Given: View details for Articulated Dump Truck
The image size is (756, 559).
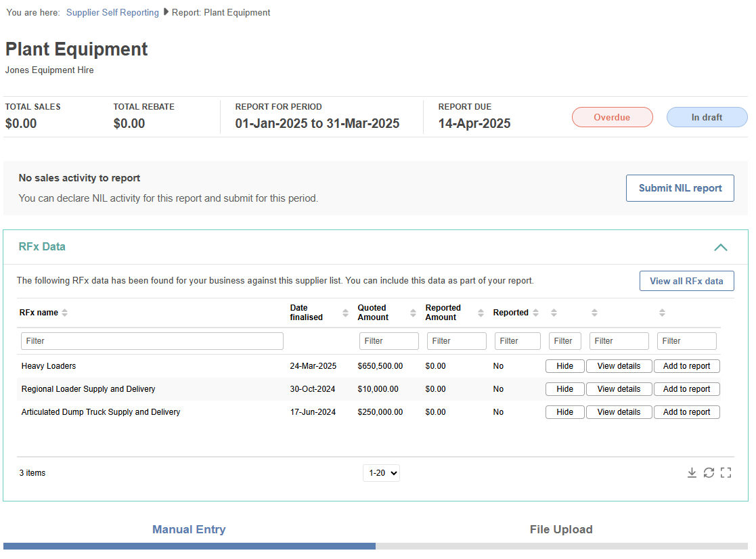Looking at the screenshot, I should 619,412.
